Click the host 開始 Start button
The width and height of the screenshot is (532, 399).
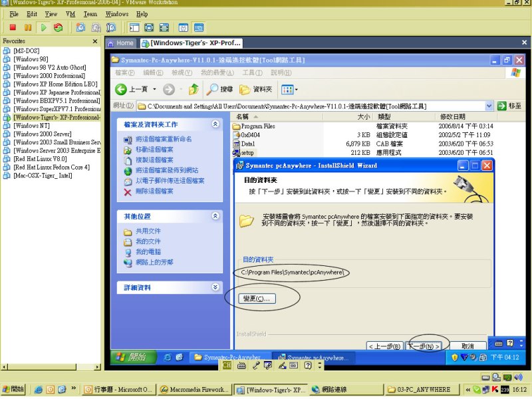pos(13,390)
